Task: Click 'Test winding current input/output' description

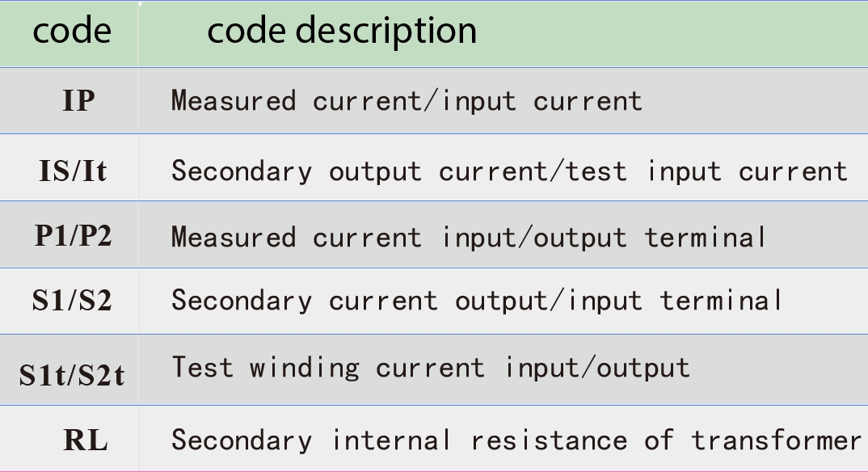Action: click(430, 368)
